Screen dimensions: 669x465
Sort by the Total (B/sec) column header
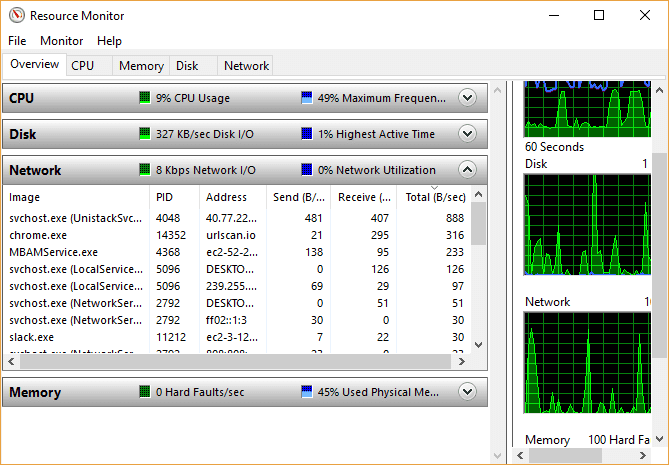pyautogui.click(x=434, y=197)
